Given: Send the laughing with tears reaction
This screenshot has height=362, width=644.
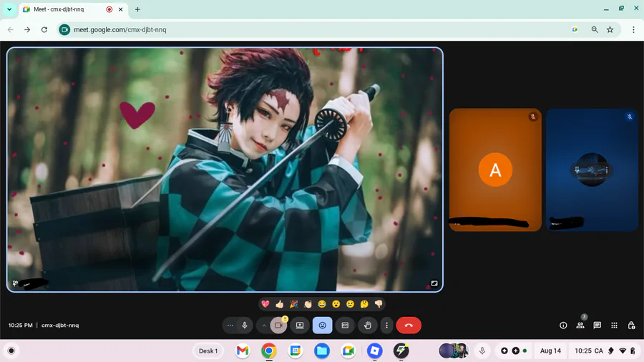Looking at the screenshot, I should coord(322,304).
